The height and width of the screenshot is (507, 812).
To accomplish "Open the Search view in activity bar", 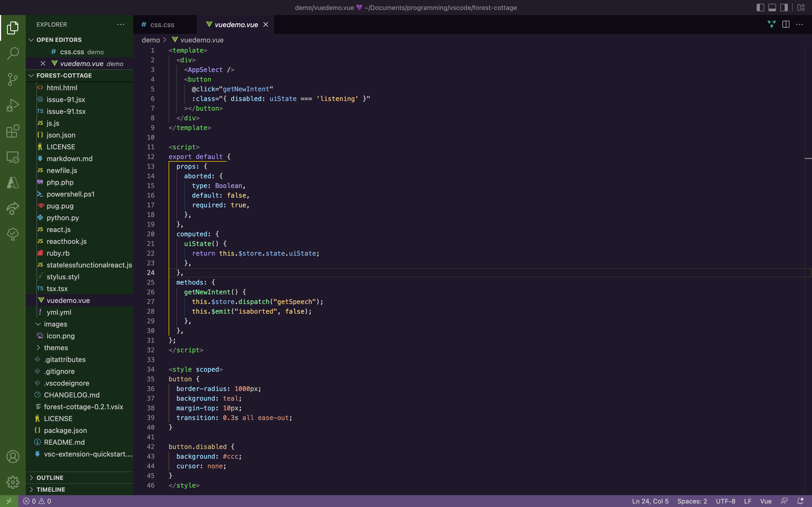I will (x=13, y=53).
